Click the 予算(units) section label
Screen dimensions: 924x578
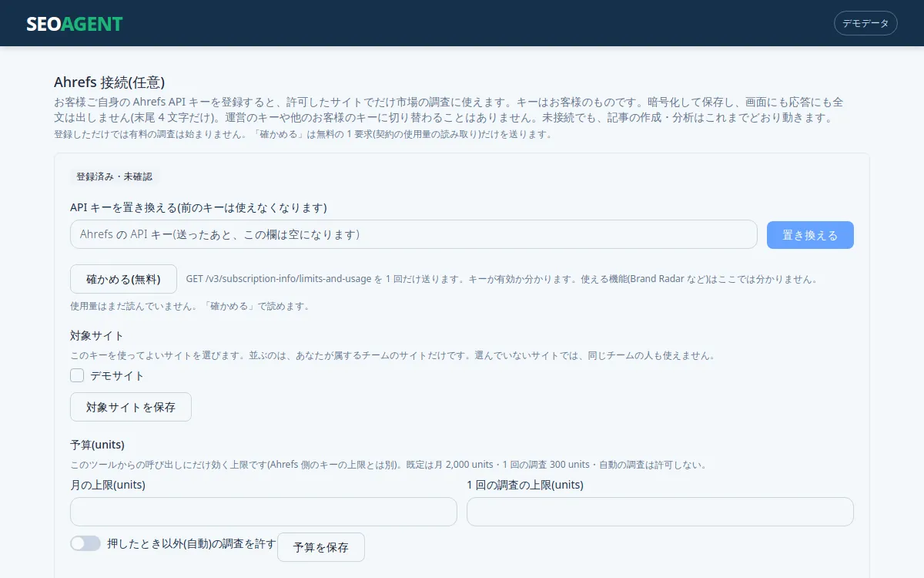(97, 445)
